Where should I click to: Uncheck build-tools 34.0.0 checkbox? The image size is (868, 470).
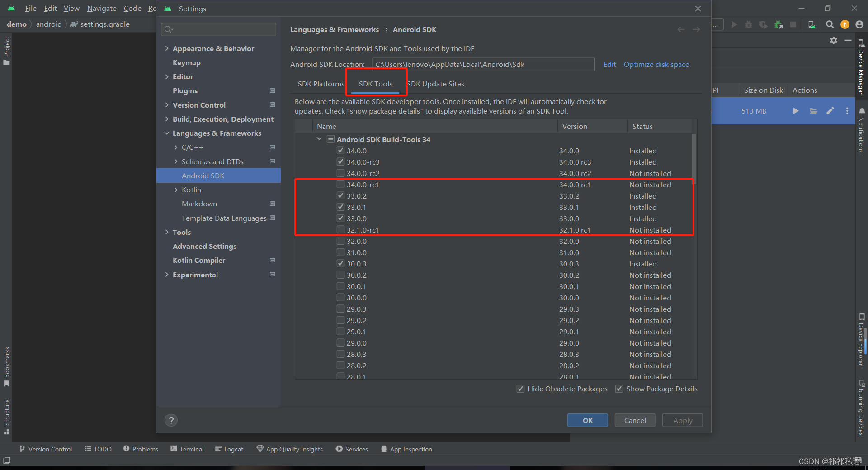340,151
